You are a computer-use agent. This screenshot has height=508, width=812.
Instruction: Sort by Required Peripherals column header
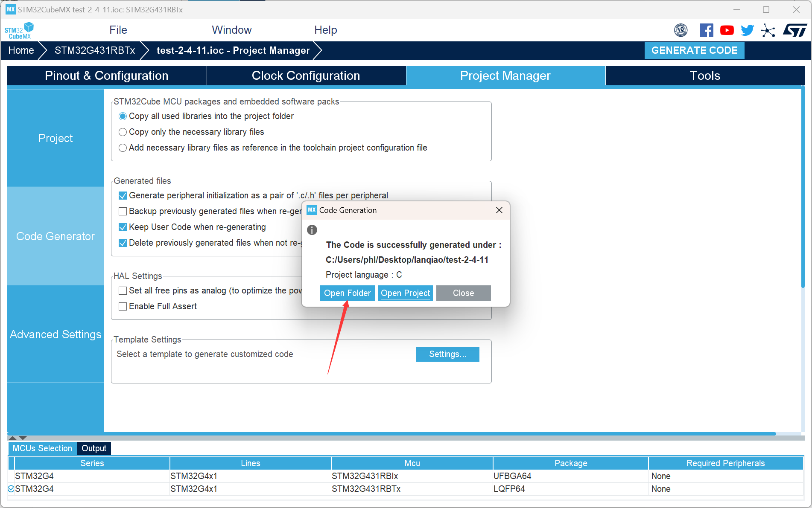click(726, 463)
